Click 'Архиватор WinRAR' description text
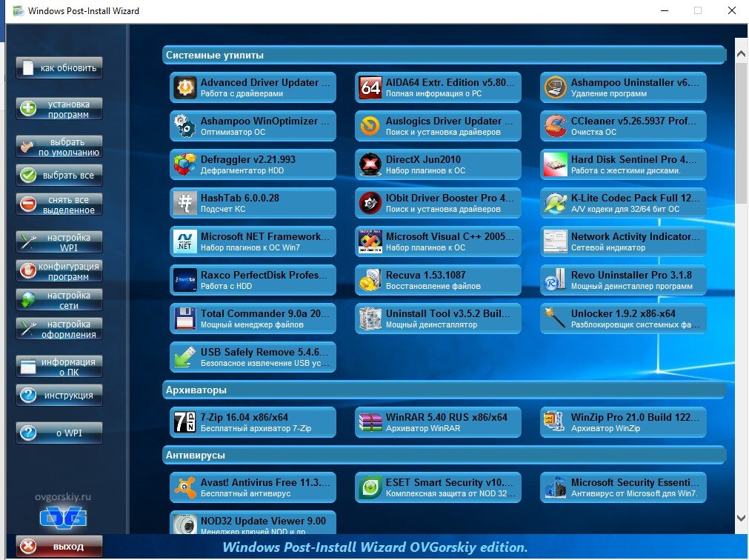Viewport: 749px width, 560px height. pos(423,428)
